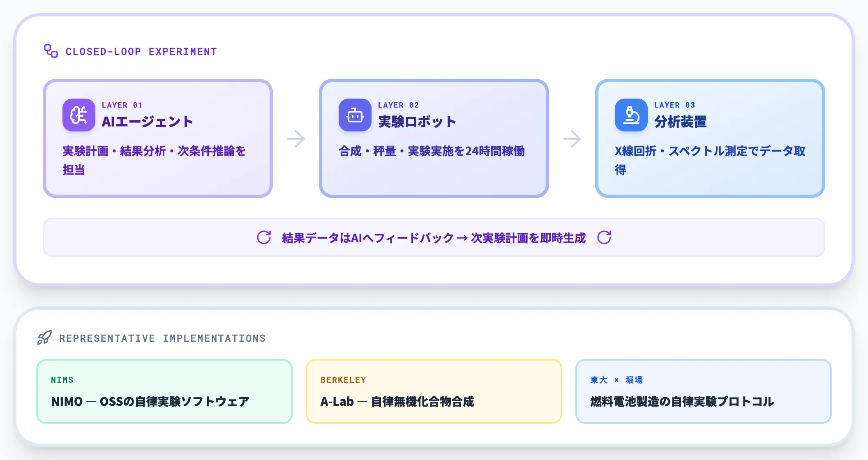The width and height of the screenshot is (868, 460).
Task: Click the CLOSED-LOOP EXPERIMENT heading
Action: 141,52
